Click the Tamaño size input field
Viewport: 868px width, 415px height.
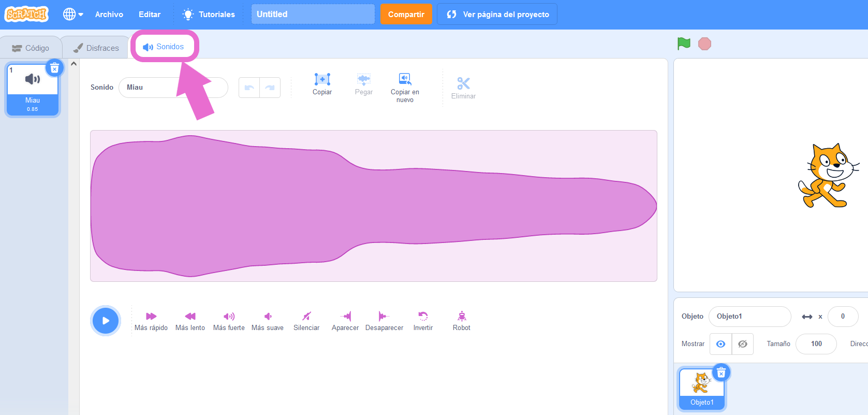816,344
